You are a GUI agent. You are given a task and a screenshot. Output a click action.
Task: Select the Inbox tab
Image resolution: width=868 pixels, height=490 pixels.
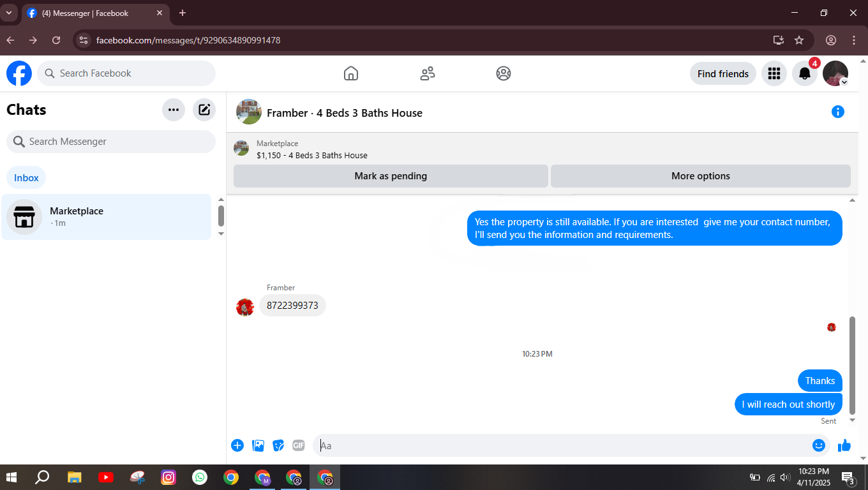(x=26, y=178)
